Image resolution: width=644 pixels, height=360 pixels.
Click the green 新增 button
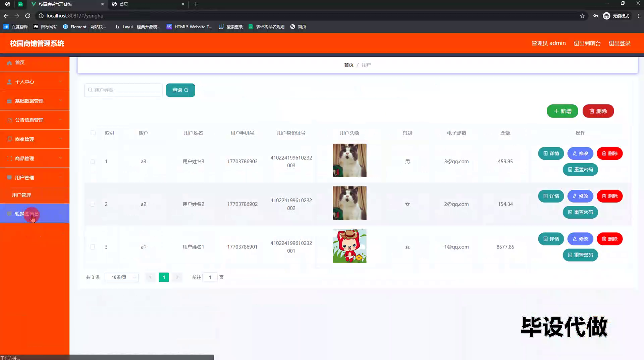[x=562, y=111]
